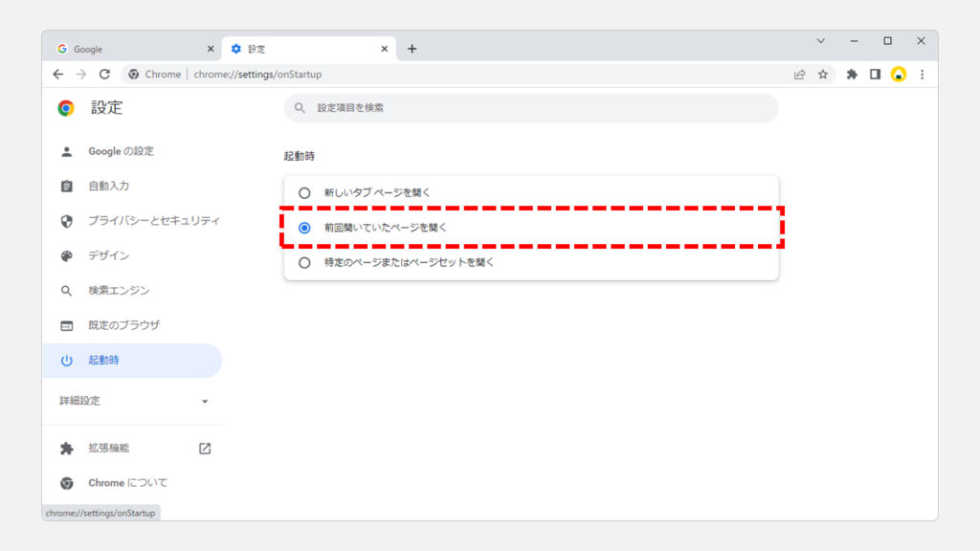Open a new tab with plus button
The width and height of the screenshot is (980, 551).
point(412,49)
